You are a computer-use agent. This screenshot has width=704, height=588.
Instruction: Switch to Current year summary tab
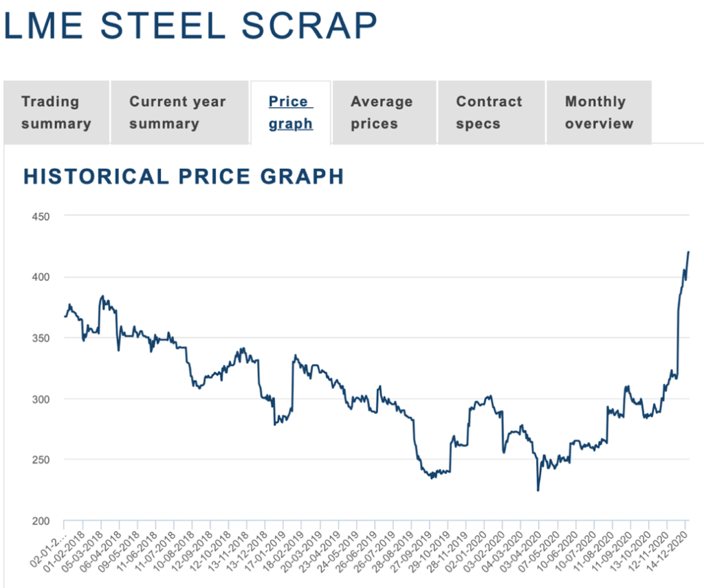point(177,113)
